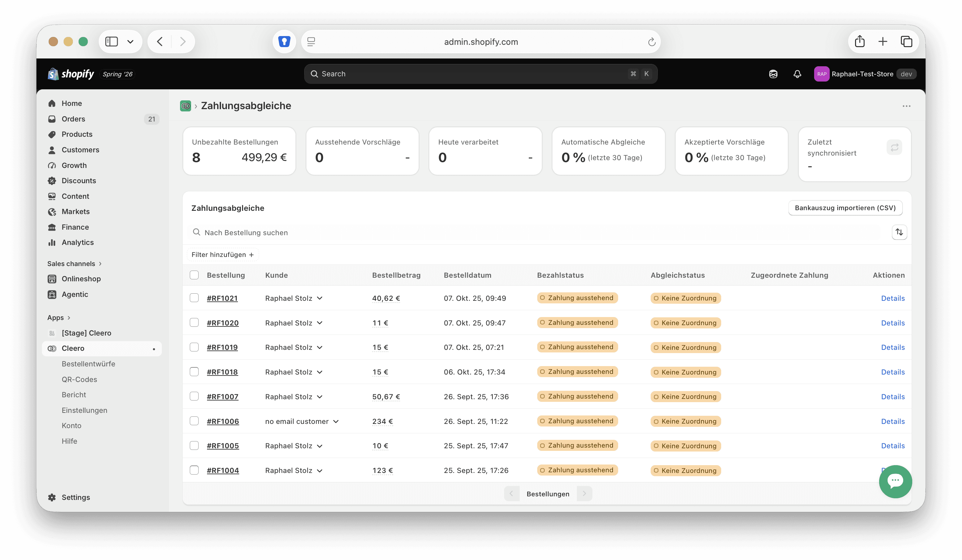Expand the Sales channels section chevron
Viewport: 962px width, 560px height.
pos(100,264)
